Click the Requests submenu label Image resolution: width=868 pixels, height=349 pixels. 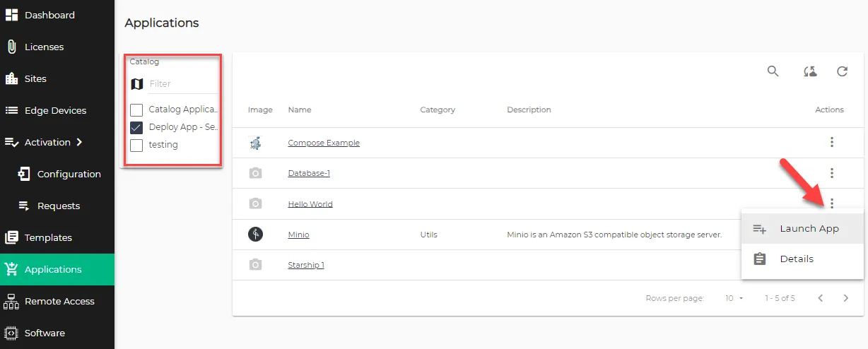pos(59,206)
